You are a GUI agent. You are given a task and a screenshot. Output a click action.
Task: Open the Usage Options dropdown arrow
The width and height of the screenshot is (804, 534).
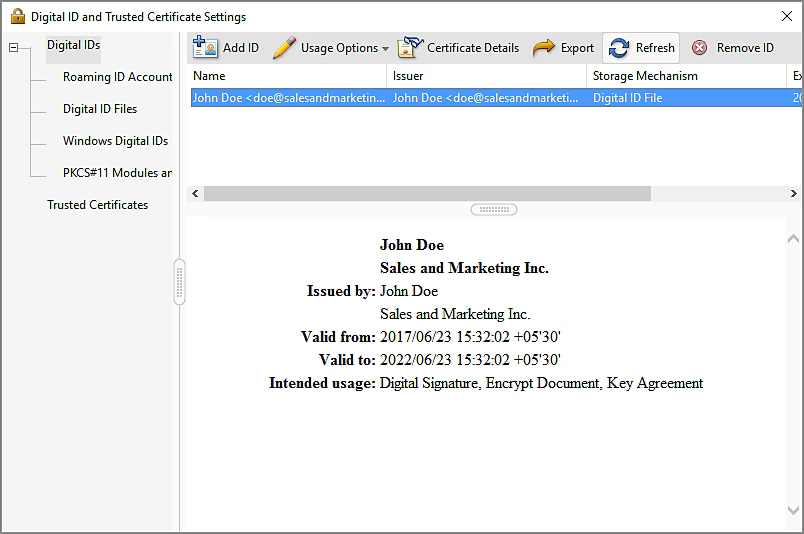(x=385, y=49)
